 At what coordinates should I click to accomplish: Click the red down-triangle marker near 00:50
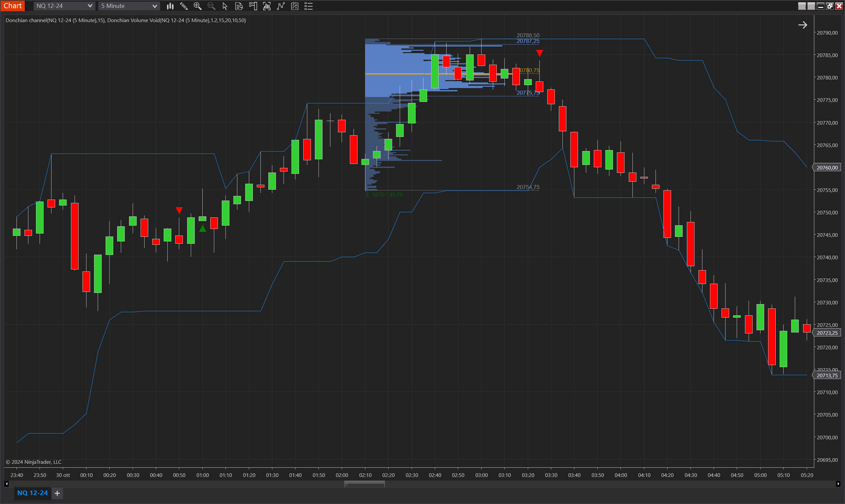(179, 210)
